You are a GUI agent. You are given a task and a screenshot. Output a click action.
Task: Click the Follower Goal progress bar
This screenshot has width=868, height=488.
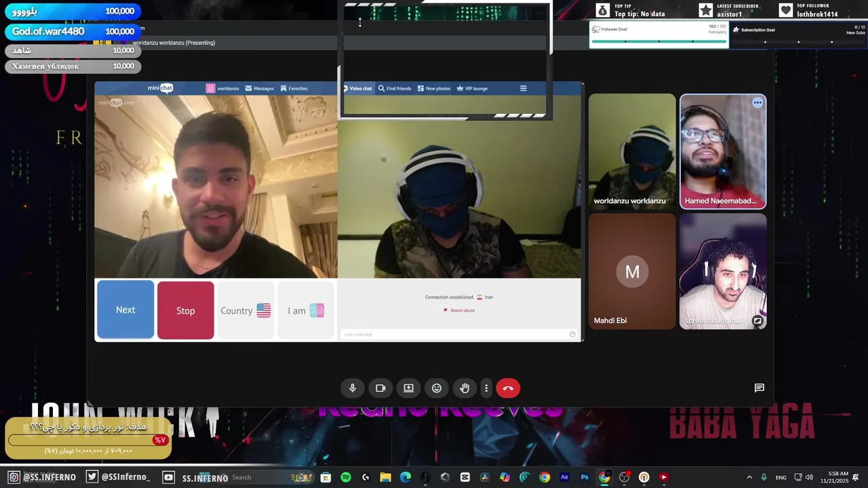coord(658,41)
